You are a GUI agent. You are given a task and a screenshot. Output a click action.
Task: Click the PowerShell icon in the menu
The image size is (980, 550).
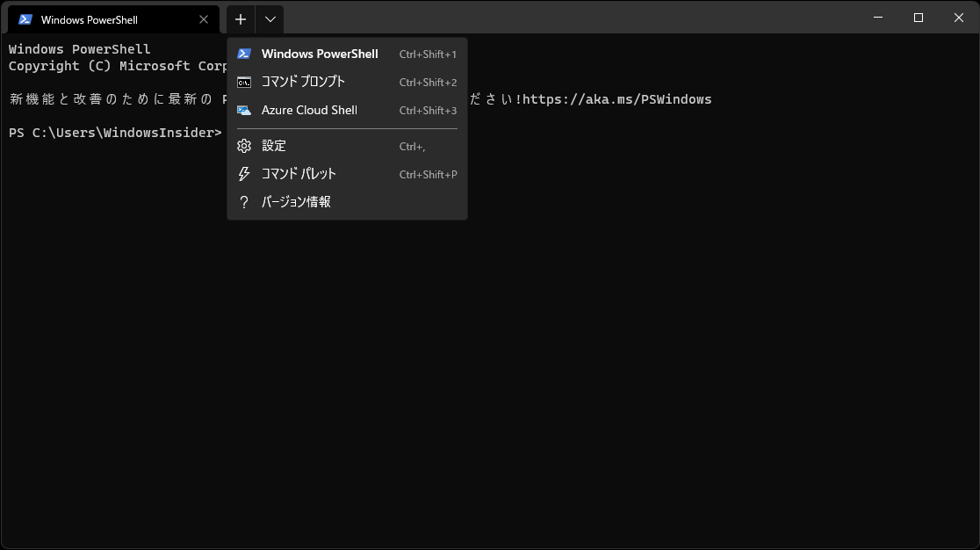point(244,54)
